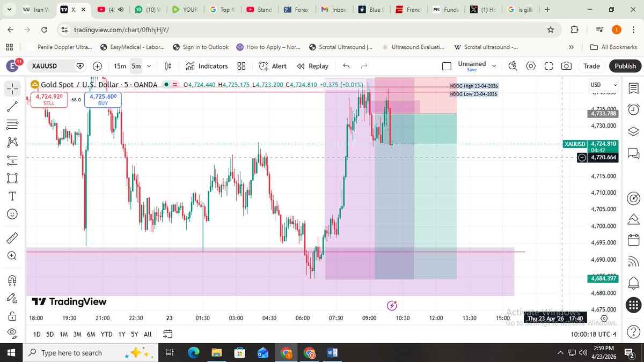Screen dimensions: 644x362
Task: Click the Save label under Unnamed
Action: click(x=472, y=70)
